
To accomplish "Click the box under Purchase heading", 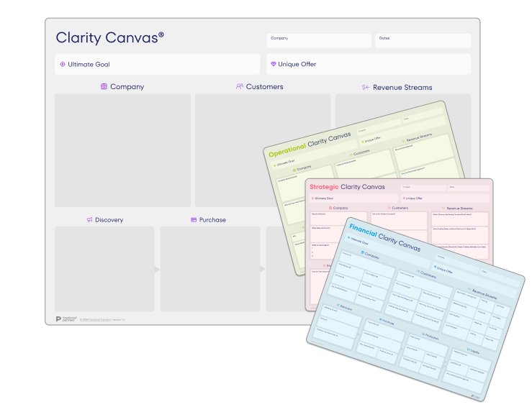I will point(210,269).
